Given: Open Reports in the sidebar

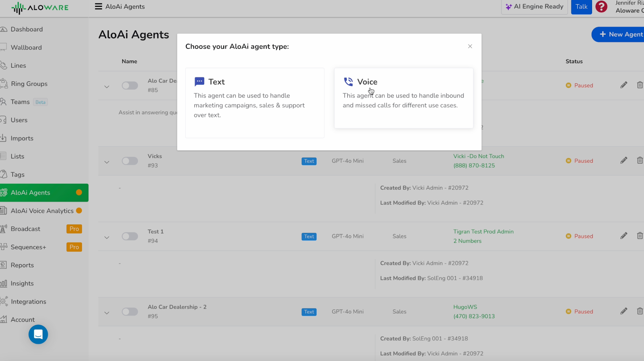Looking at the screenshot, I should point(44,265).
